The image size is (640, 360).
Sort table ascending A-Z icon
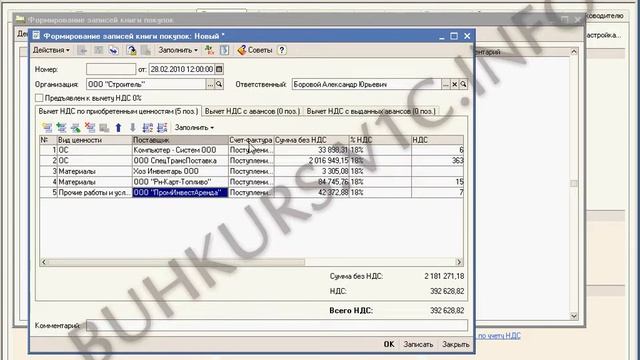pyautogui.click(x=147, y=128)
